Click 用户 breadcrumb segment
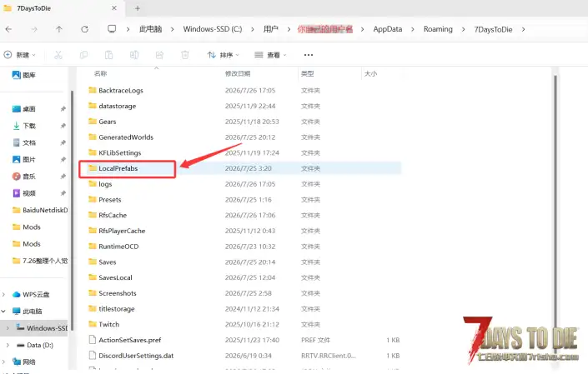Image resolution: width=588 pixels, height=374 pixels. point(271,29)
